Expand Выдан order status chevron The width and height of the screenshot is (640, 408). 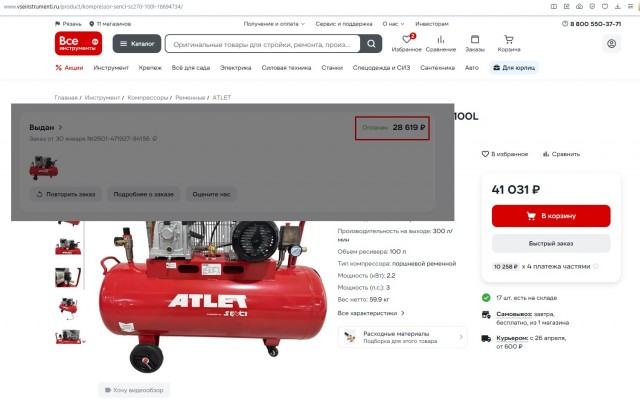[x=60, y=127]
